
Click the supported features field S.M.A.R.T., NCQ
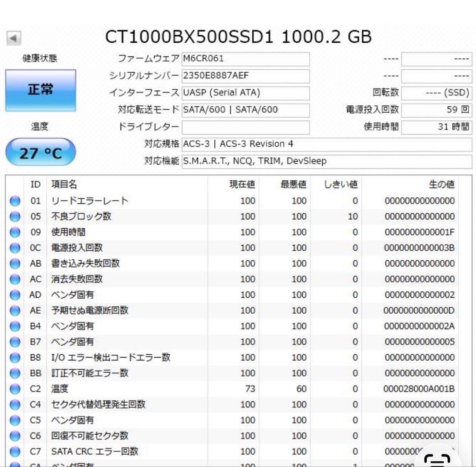327,161
